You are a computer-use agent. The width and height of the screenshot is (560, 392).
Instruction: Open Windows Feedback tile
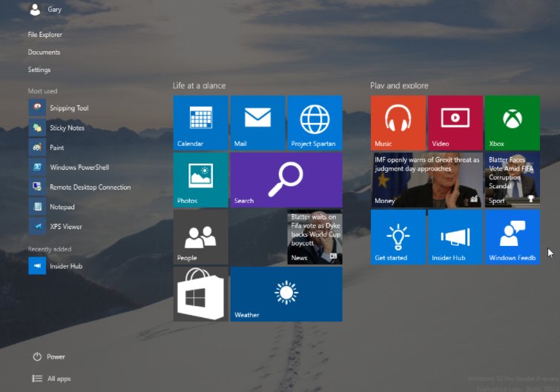512,237
